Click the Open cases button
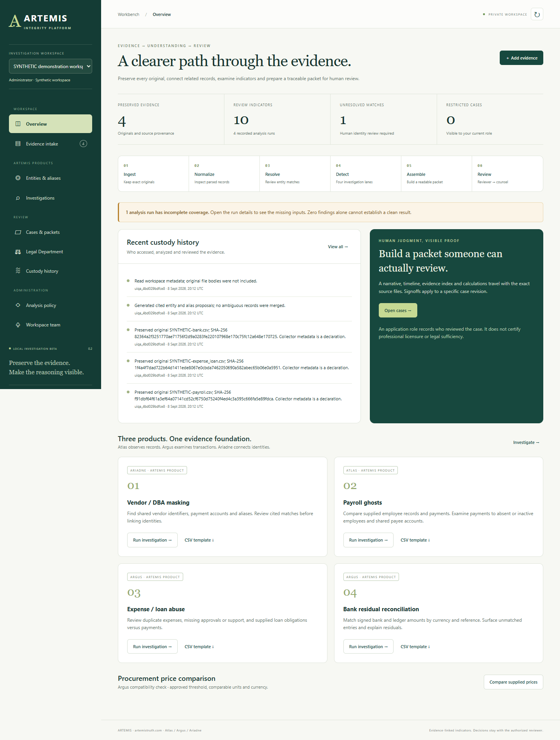560x740 pixels. click(398, 310)
